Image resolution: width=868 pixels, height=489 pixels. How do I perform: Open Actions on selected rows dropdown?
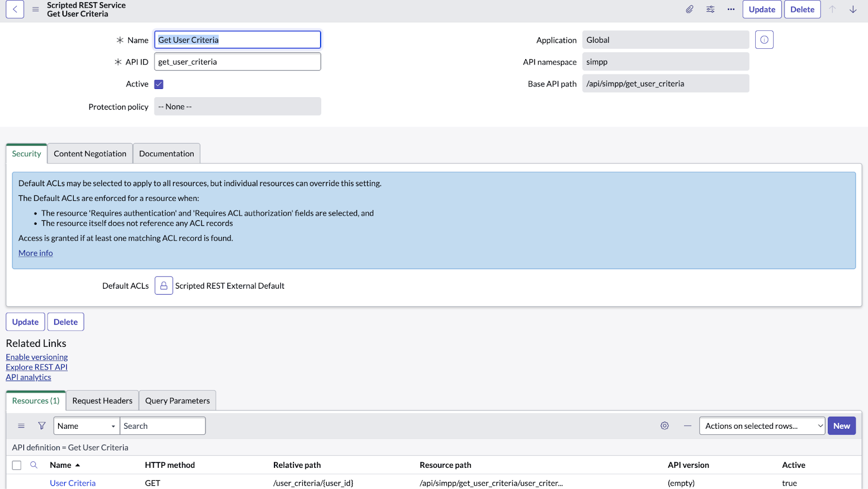762,426
